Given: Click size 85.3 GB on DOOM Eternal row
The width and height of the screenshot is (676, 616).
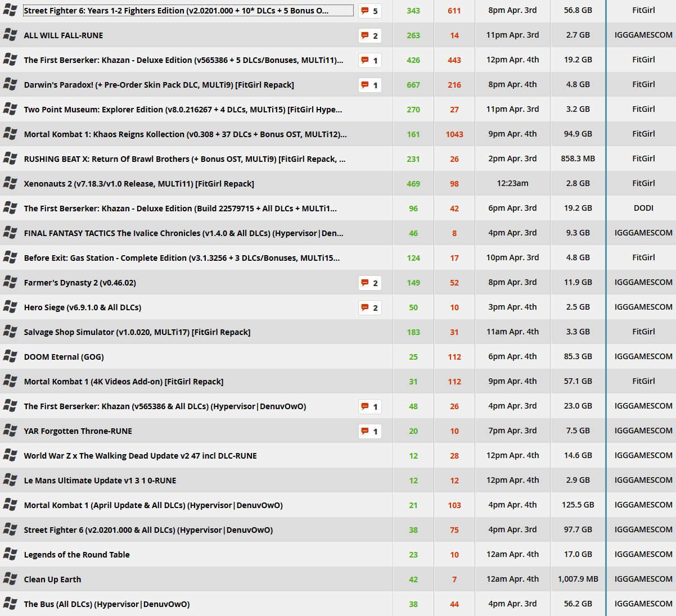Looking at the screenshot, I should (578, 356).
